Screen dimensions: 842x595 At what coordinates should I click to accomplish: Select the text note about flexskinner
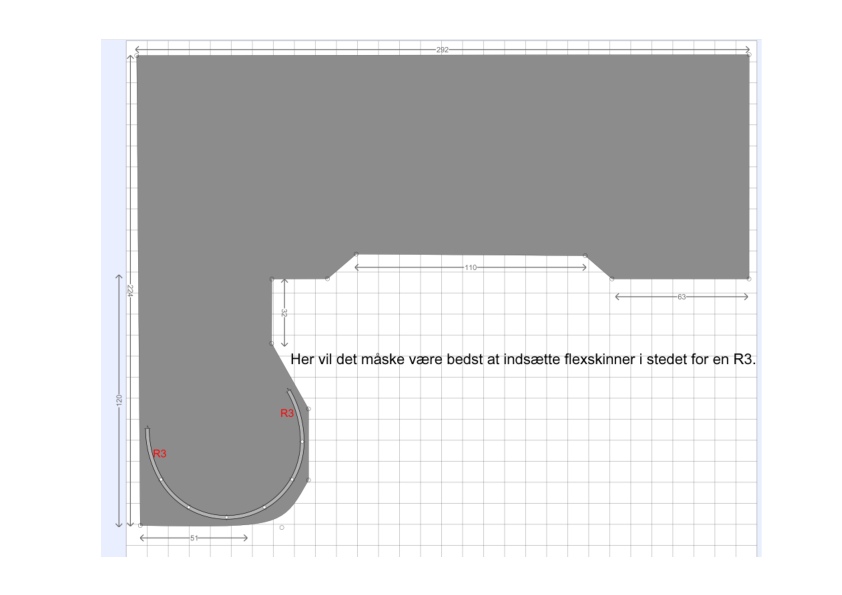click(523, 359)
